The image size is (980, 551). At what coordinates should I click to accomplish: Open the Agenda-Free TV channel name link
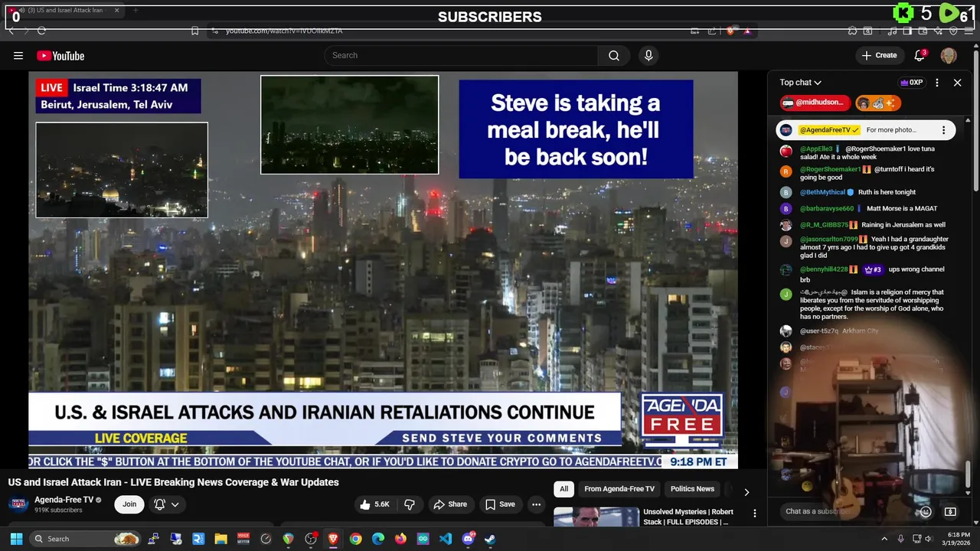[x=64, y=500]
